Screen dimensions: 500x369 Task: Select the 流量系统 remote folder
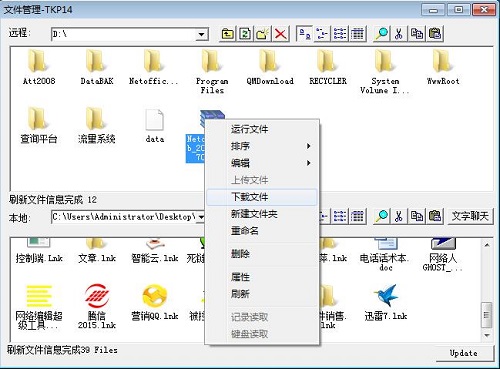[97, 125]
